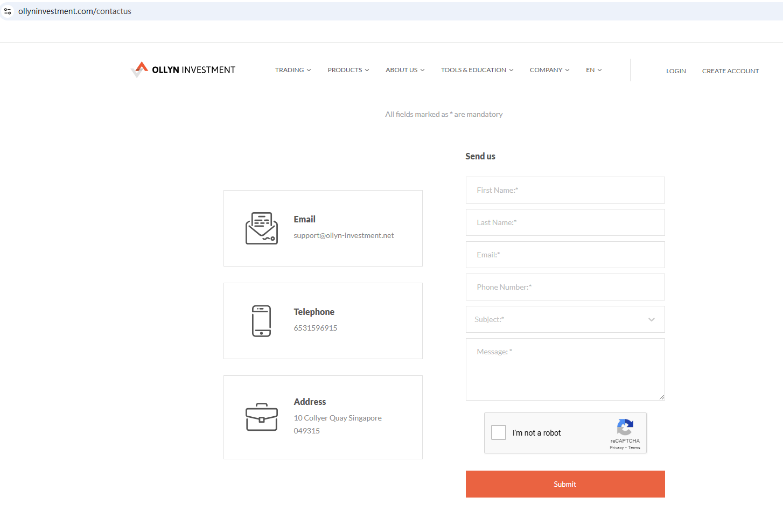Click the telephone mobile icon
Image resolution: width=783 pixels, height=532 pixels.
click(x=261, y=321)
